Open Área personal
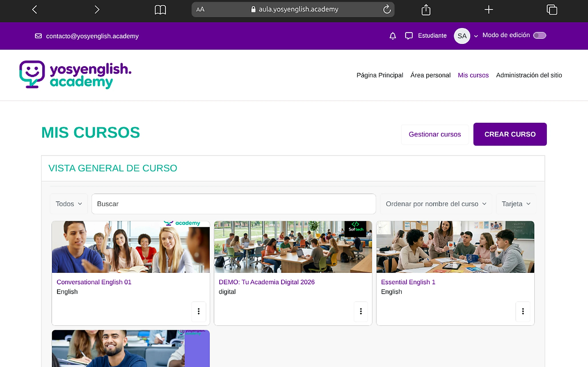 click(x=430, y=75)
